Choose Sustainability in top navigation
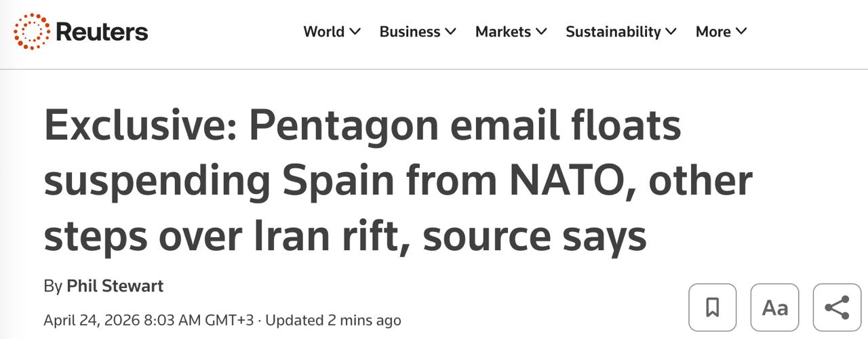Viewport: 868px width, 339px height. [613, 31]
